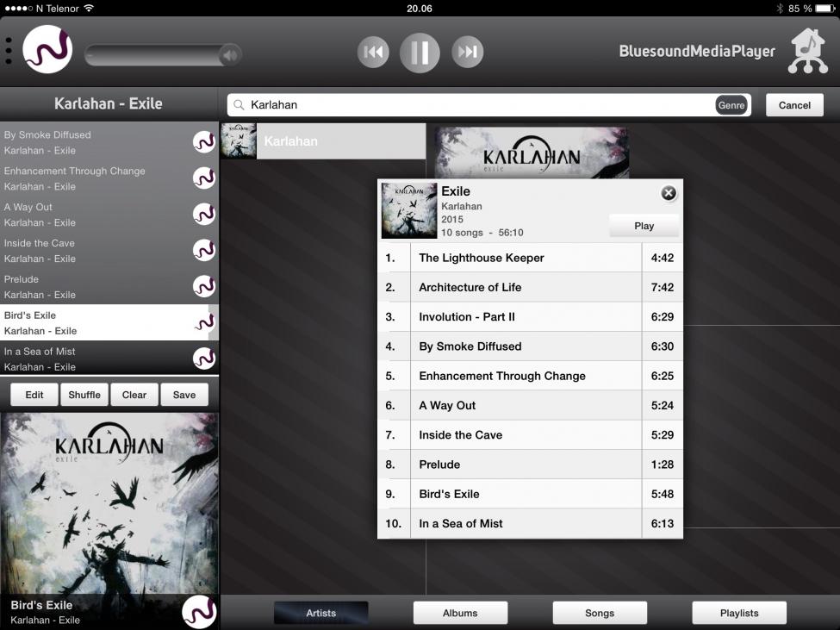Select track Involution - Part II

pos(531,316)
